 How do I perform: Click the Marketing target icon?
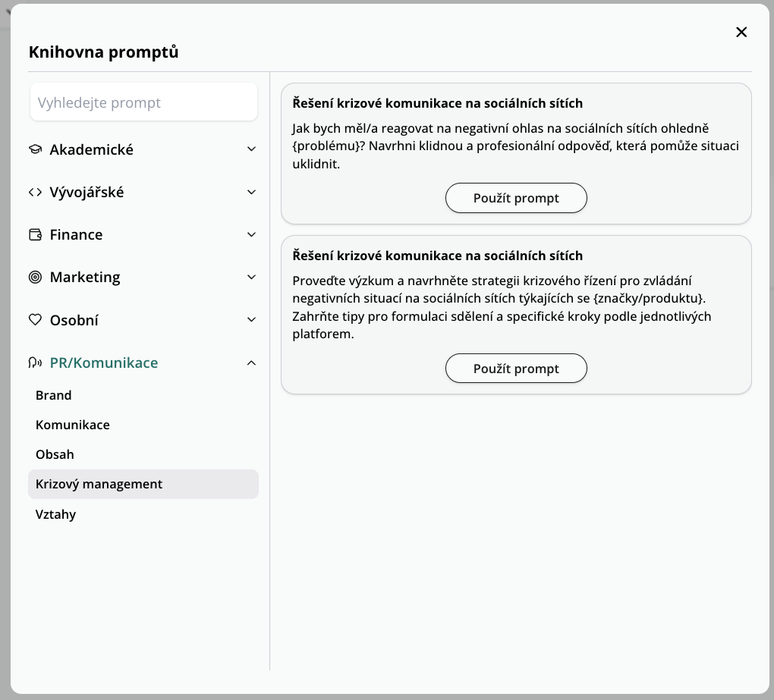click(35, 278)
